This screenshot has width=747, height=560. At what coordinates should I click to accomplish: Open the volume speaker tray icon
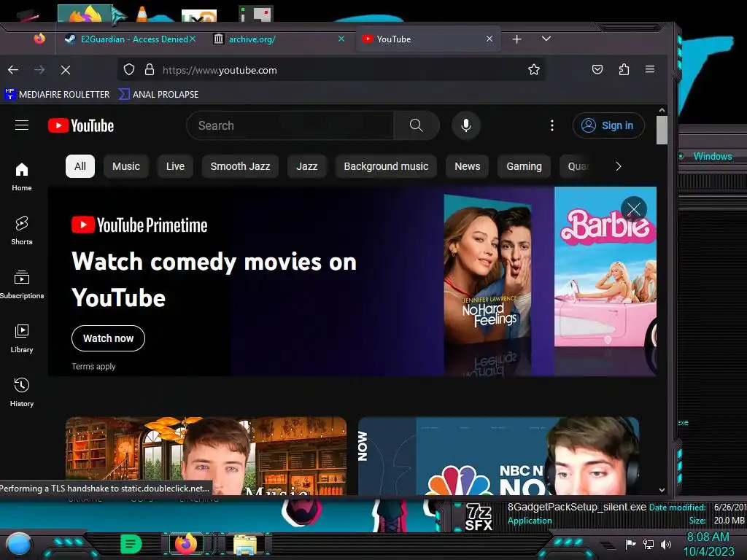(x=666, y=544)
